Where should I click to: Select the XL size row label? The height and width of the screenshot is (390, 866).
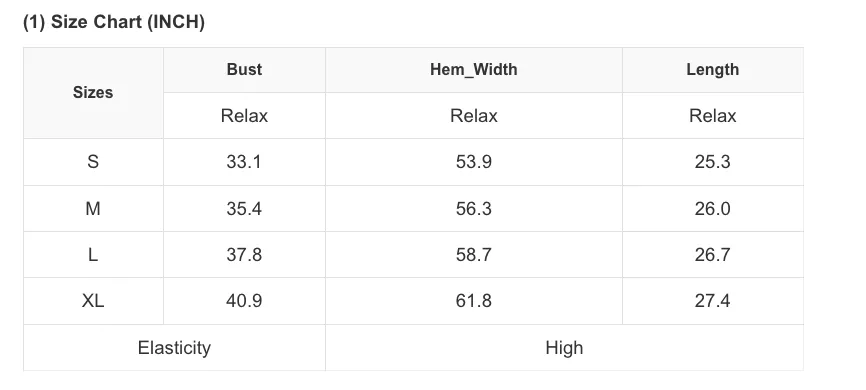tap(93, 301)
